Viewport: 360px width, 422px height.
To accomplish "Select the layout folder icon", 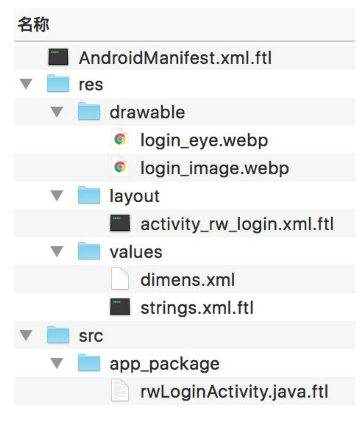I will click(x=89, y=195).
